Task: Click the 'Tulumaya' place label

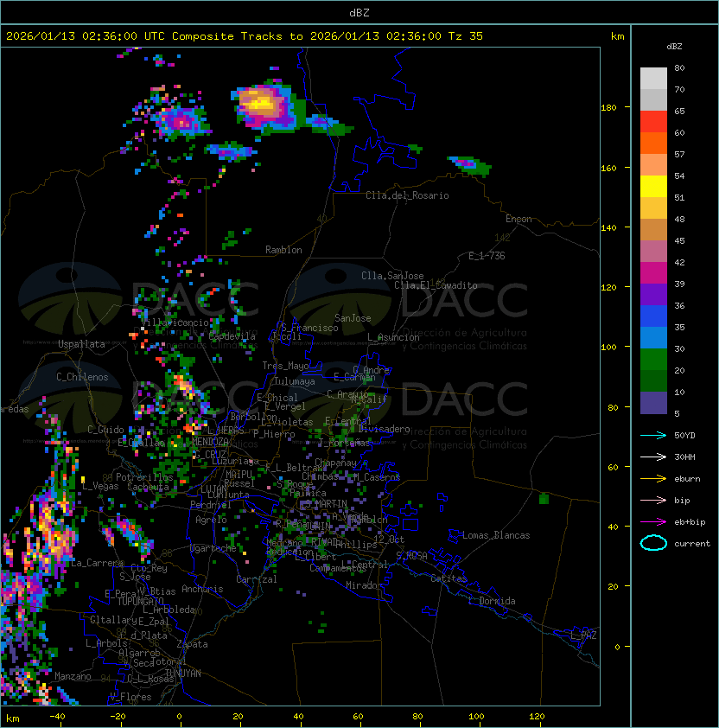Action: [295, 381]
